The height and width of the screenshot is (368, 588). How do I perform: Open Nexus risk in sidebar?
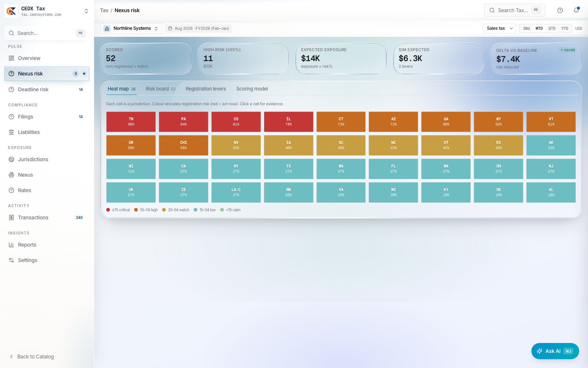[x=47, y=74]
